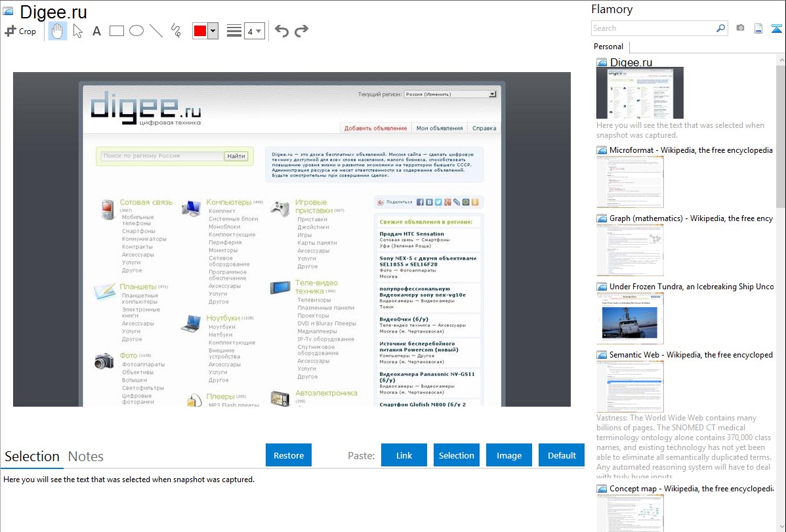Click the Paste Link button

tap(404, 455)
